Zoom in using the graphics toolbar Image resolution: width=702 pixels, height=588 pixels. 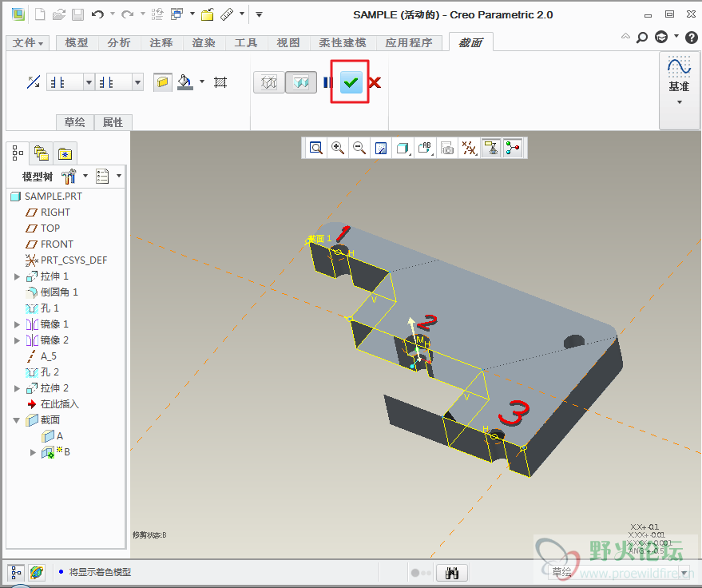pyautogui.click(x=338, y=148)
